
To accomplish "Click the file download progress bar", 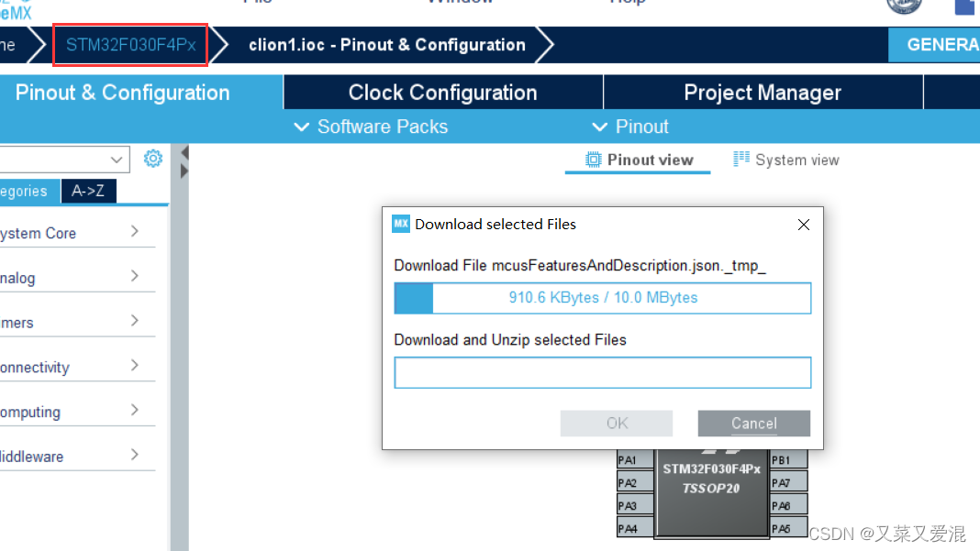I will tap(603, 298).
